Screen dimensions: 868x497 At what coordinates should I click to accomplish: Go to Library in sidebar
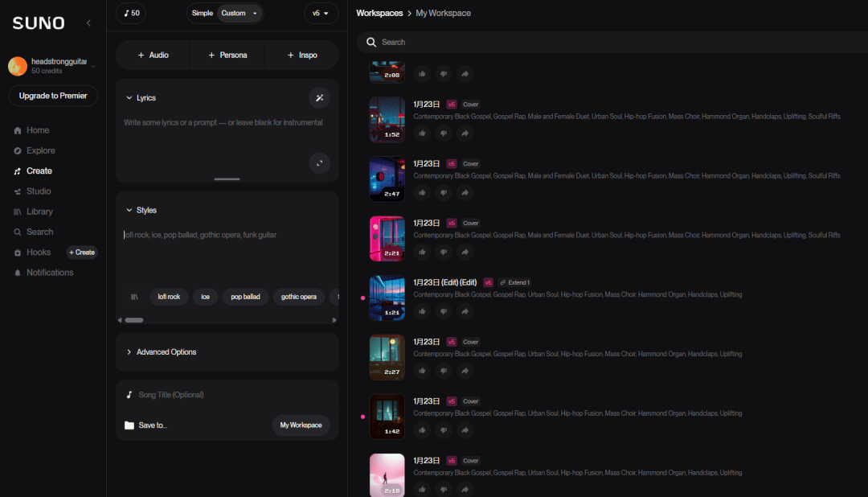39,212
